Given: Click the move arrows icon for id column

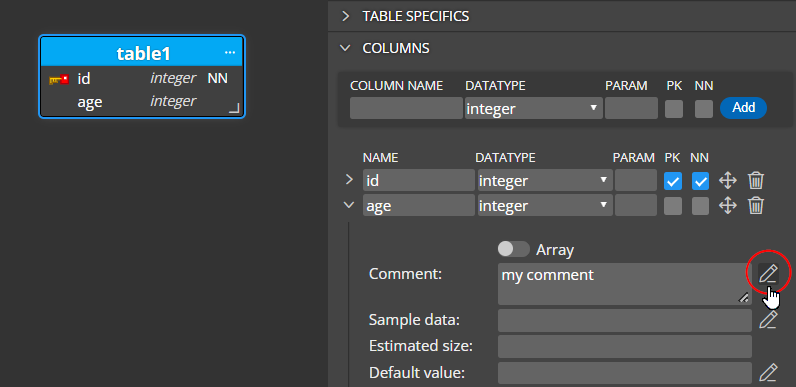Looking at the screenshot, I should (727, 180).
